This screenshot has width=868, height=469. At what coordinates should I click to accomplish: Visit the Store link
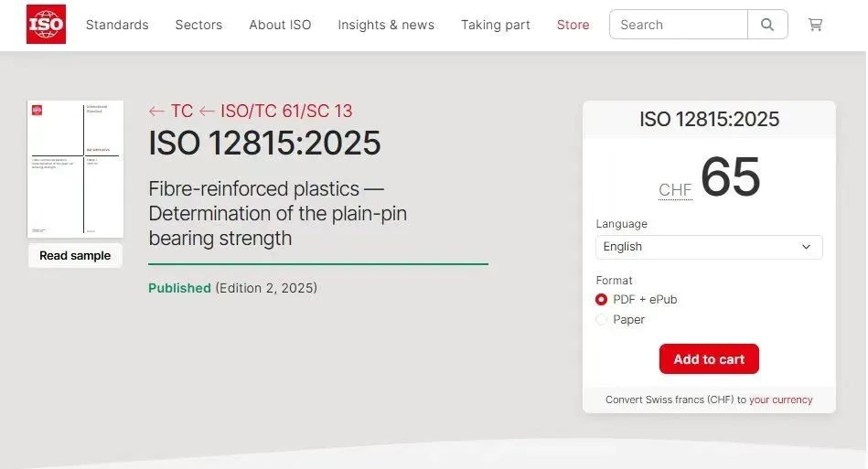coord(573,25)
